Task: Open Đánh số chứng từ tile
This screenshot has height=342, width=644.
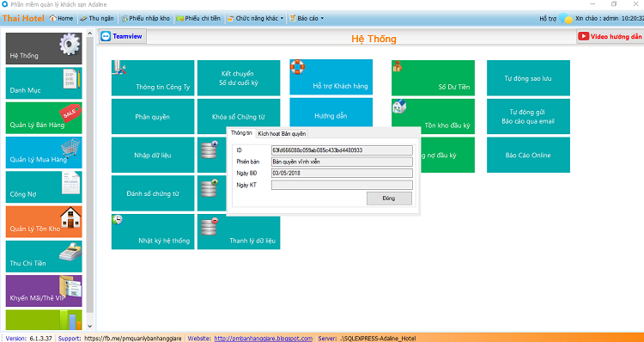Action: pos(153,193)
